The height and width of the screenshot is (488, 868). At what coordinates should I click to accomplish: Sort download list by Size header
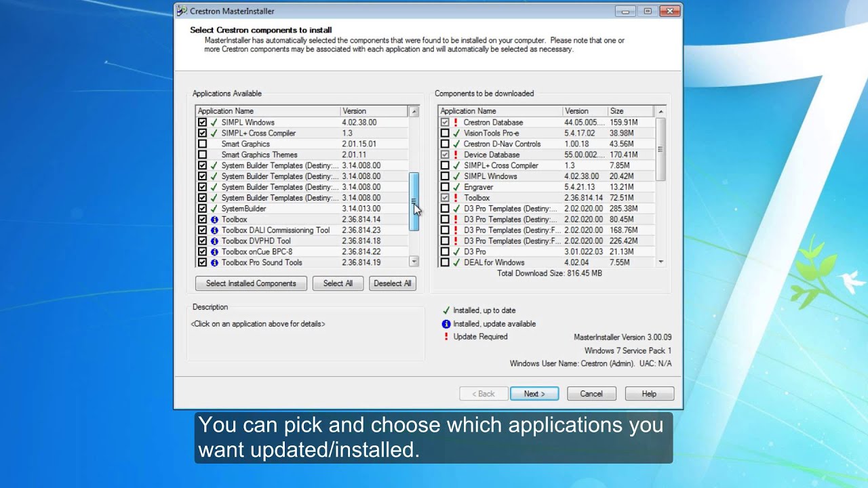[630, 111]
